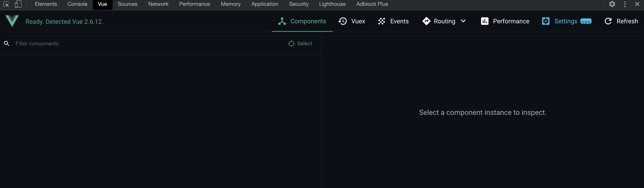This screenshot has width=644, height=188.
Task: Open the DevTools three-dot menu
Action: pyautogui.click(x=625, y=4)
